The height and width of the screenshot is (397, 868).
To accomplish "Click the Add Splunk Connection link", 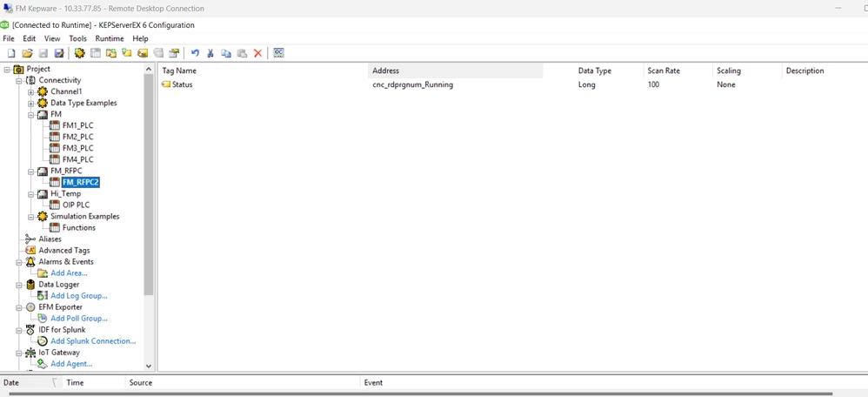I will 93,341.
